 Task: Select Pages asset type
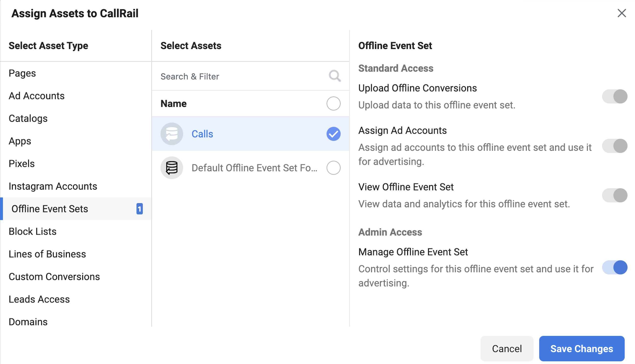(x=76, y=73)
